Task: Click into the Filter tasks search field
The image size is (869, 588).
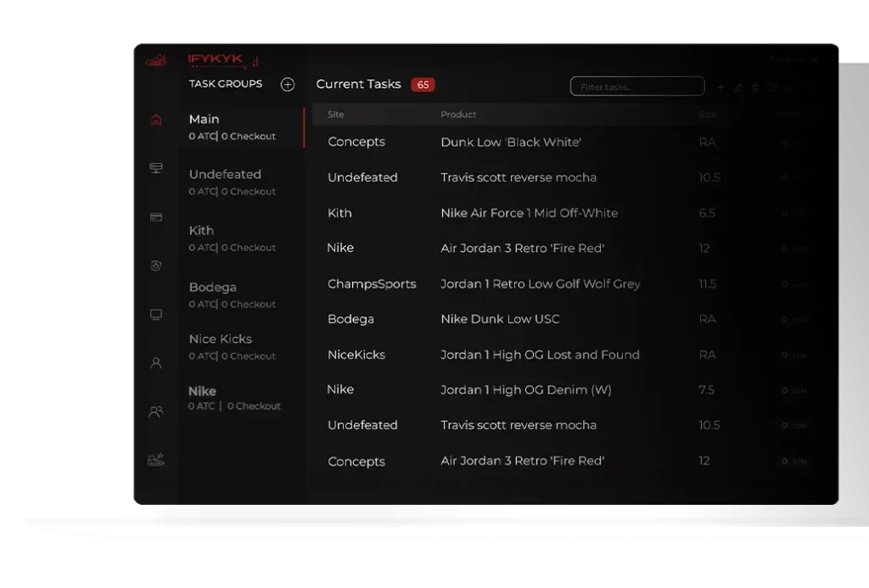Action: (636, 87)
